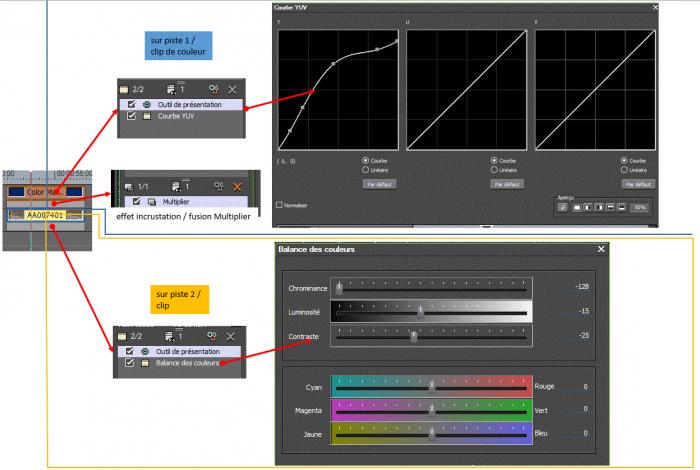700x470 pixels.
Task: Click the Color Matte clip on the timeline
Action: tap(46, 192)
